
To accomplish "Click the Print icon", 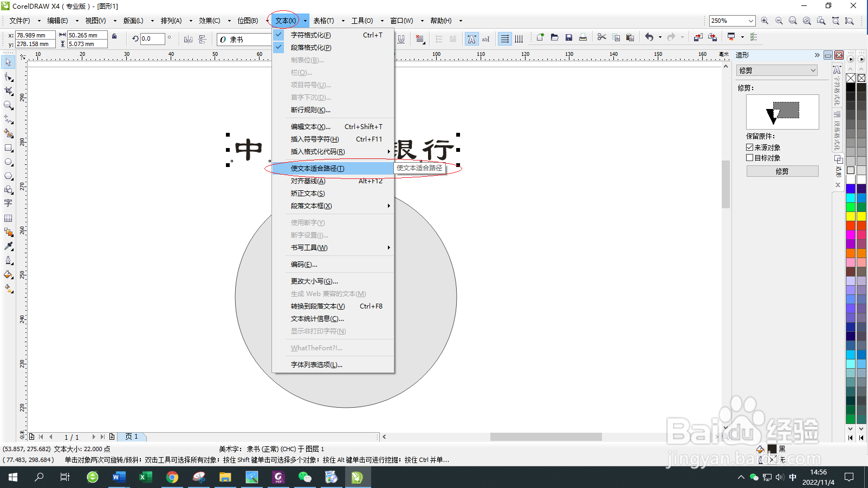I will point(582,37).
